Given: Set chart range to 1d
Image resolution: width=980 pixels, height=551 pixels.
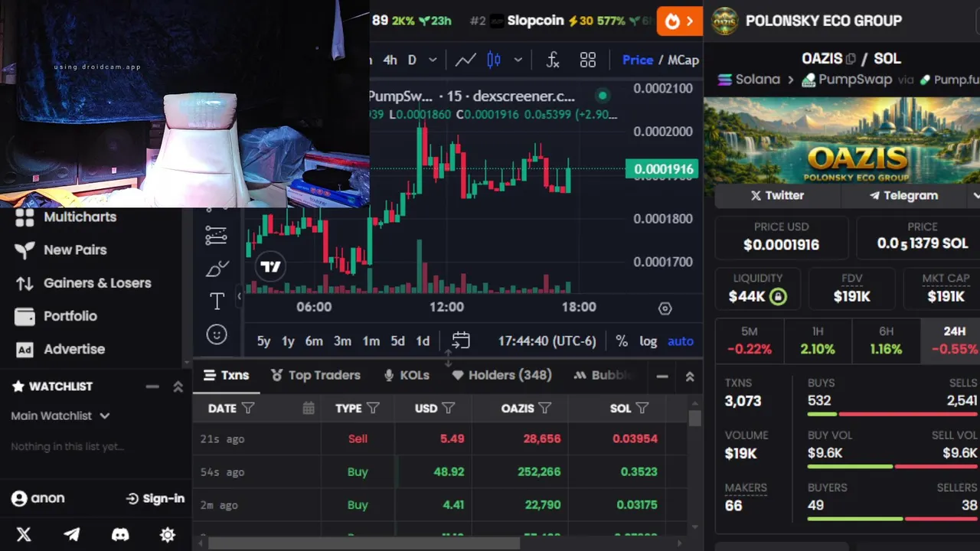Looking at the screenshot, I should point(423,341).
